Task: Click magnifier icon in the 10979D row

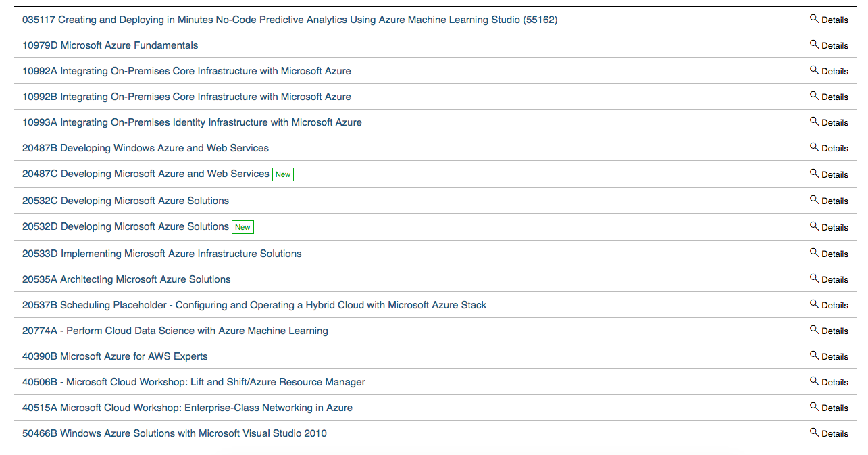Action: [x=814, y=45]
